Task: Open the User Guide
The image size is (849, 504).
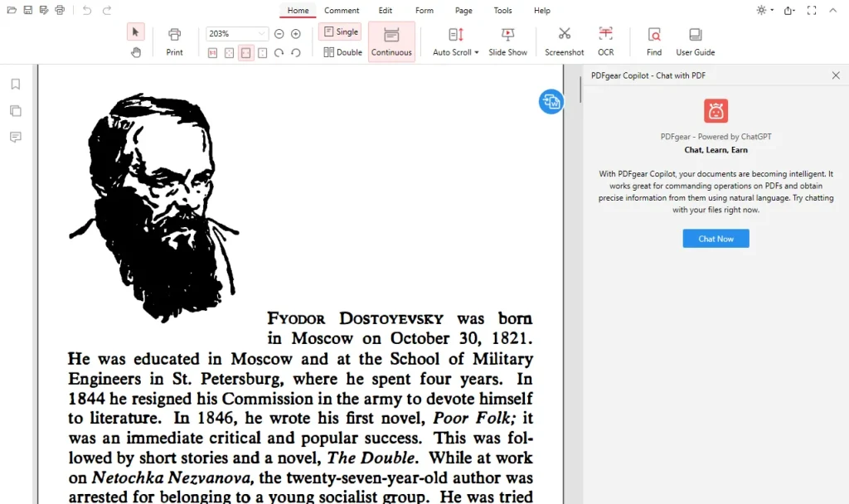Action: (x=696, y=41)
